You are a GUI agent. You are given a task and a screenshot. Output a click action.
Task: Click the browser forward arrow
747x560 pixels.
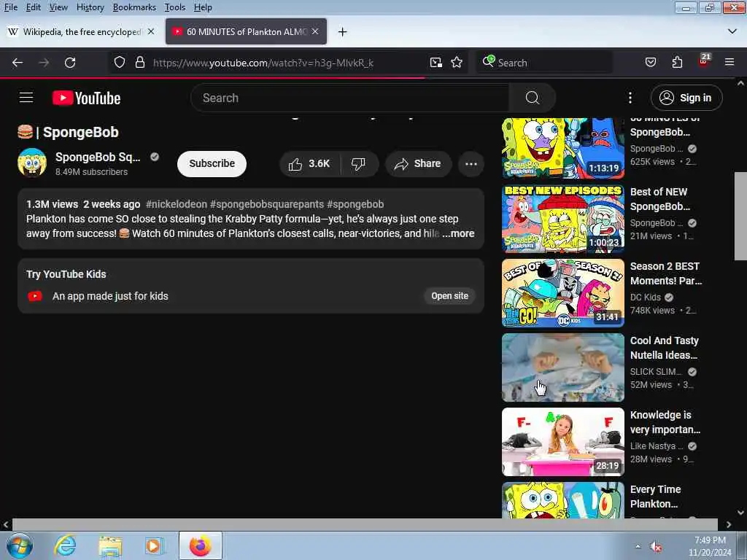click(x=44, y=63)
